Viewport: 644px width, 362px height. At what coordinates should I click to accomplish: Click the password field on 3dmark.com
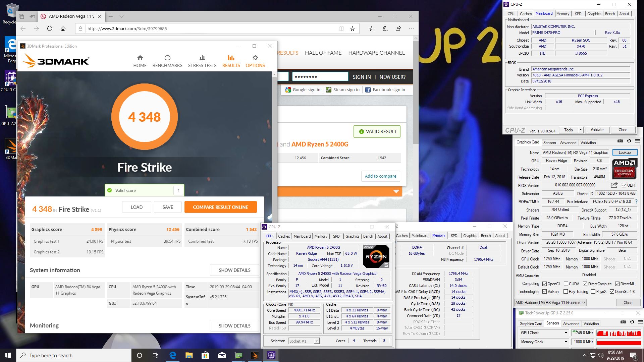click(x=320, y=77)
